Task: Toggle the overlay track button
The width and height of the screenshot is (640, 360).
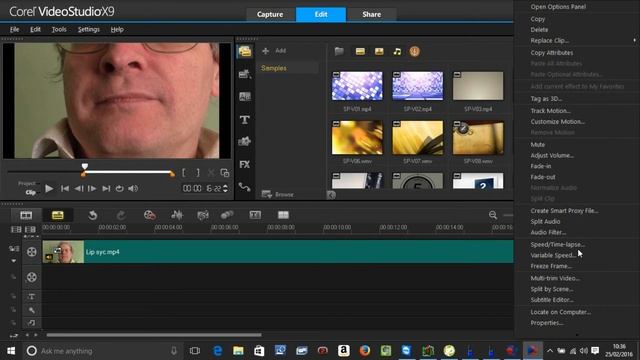Action: (31, 277)
